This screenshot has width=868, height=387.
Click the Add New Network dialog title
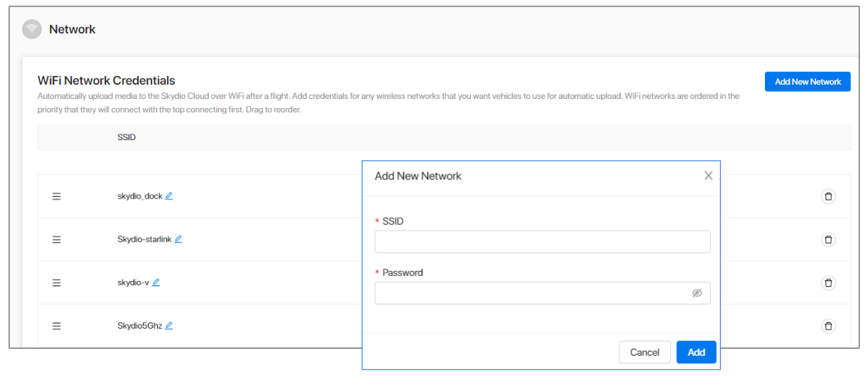[x=418, y=176]
